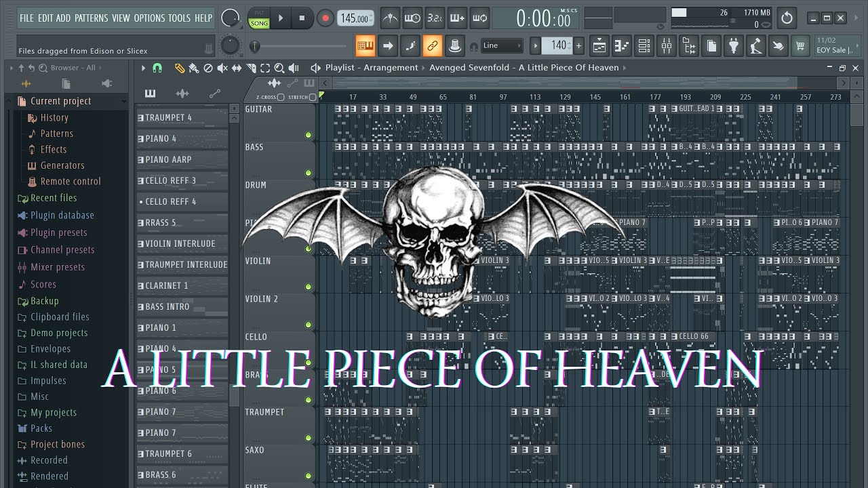Select the playback speaker tool in Playlist
Screen dimensions: 868x488
pyautogui.click(x=294, y=68)
